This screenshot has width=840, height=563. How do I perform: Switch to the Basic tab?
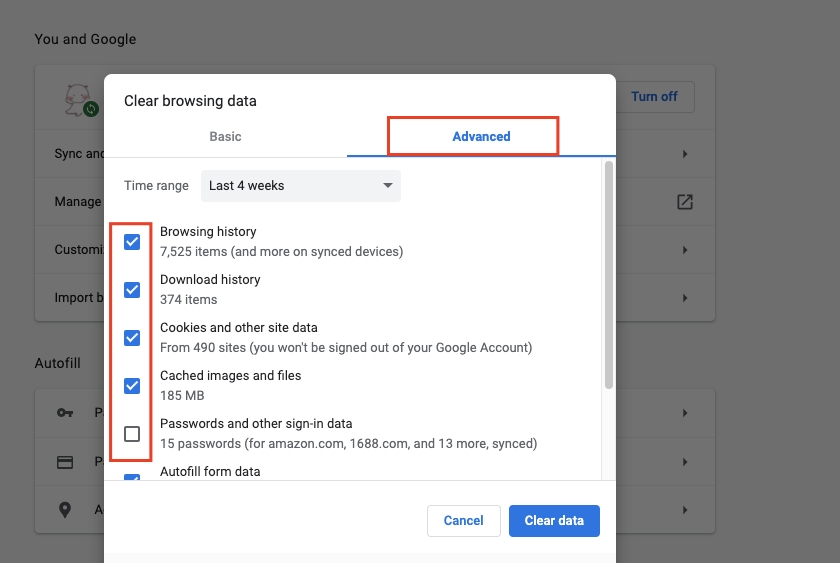(225, 137)
